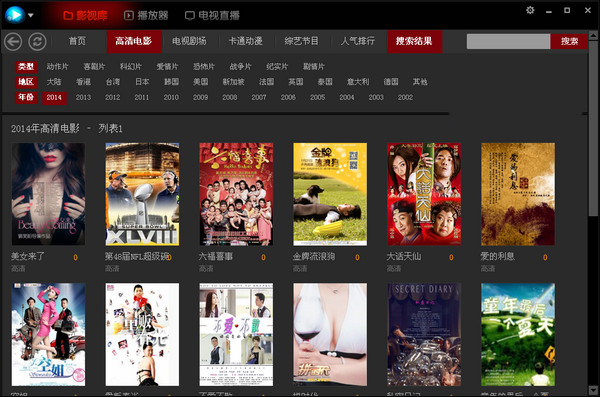Focus the search input field
The width and height of the screenshot is (600, 397).
[x=508, y=41]
